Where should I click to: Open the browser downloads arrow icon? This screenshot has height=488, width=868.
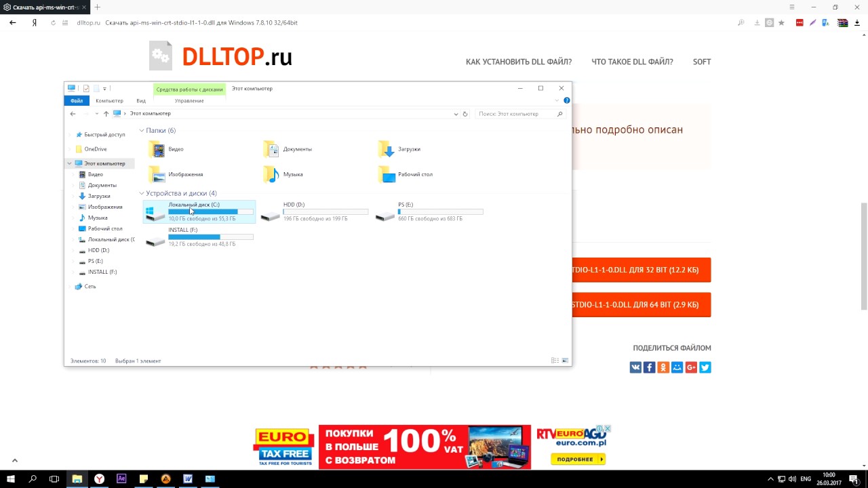(x=856, y=22)
